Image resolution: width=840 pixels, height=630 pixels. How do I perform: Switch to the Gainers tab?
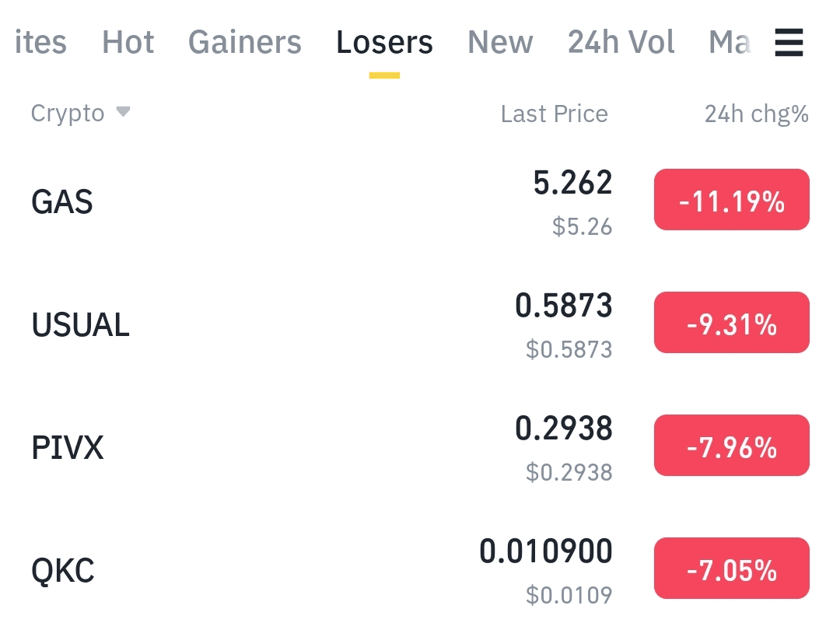[245, 42]
